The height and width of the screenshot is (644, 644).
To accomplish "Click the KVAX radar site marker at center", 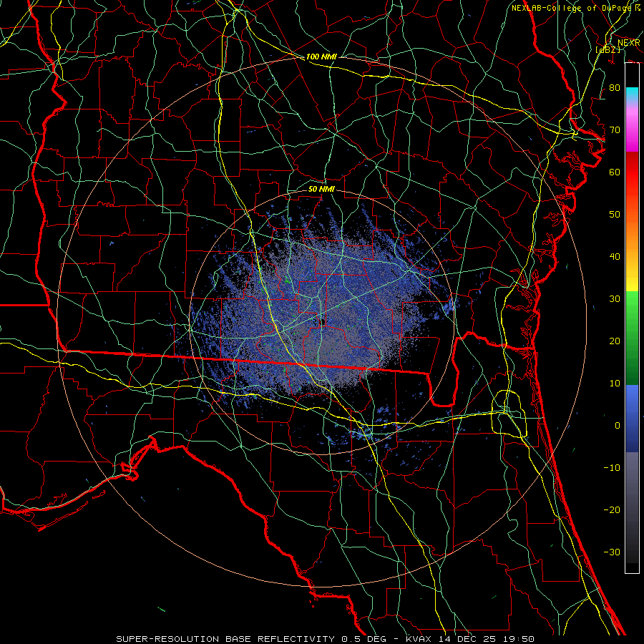I will click(x=323, y=323).
